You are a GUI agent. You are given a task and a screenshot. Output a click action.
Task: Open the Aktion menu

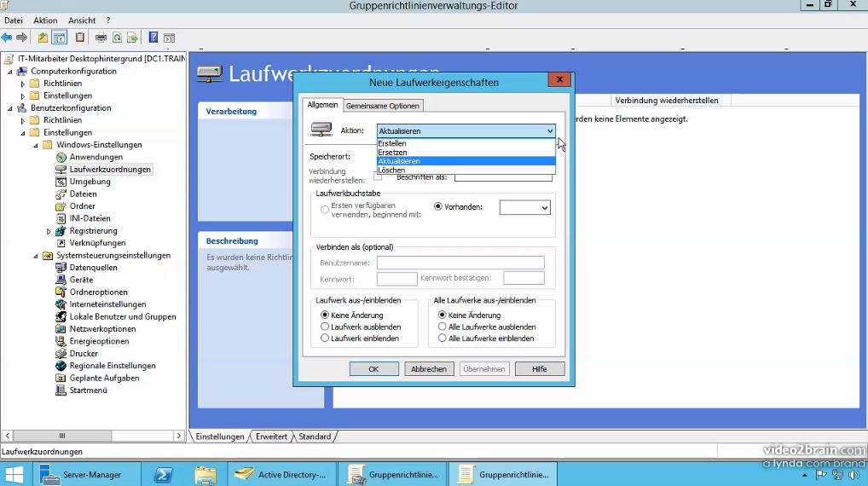coord(45,20)
